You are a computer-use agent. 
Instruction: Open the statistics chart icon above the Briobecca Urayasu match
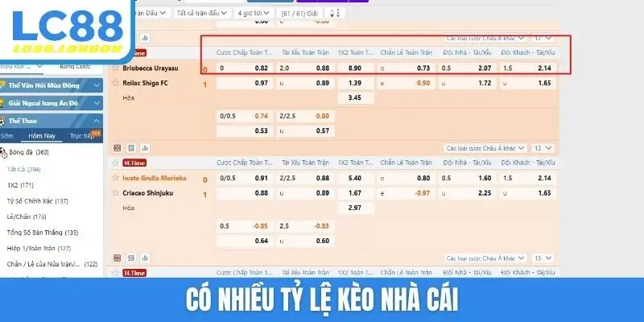[145, 38]
